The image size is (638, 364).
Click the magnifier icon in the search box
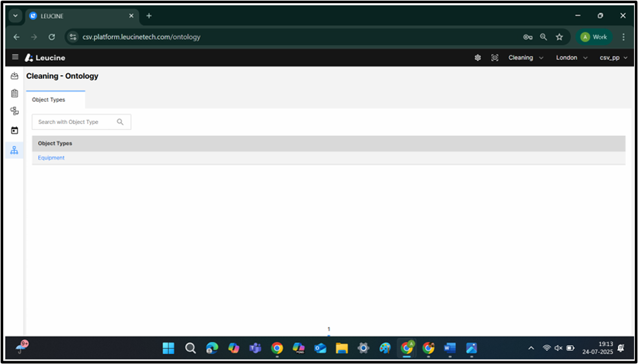(x=120, y=122)
